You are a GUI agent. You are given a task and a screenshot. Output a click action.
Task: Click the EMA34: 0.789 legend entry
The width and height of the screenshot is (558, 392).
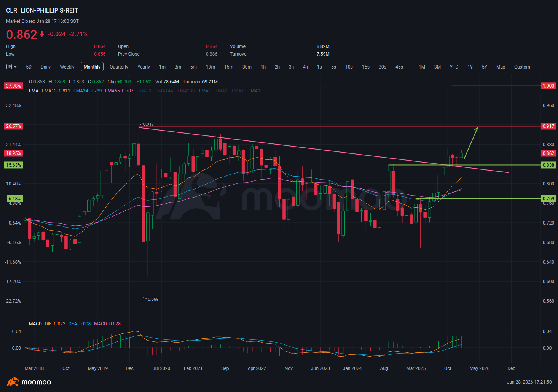pyautogui.click(x=88, y=91)
